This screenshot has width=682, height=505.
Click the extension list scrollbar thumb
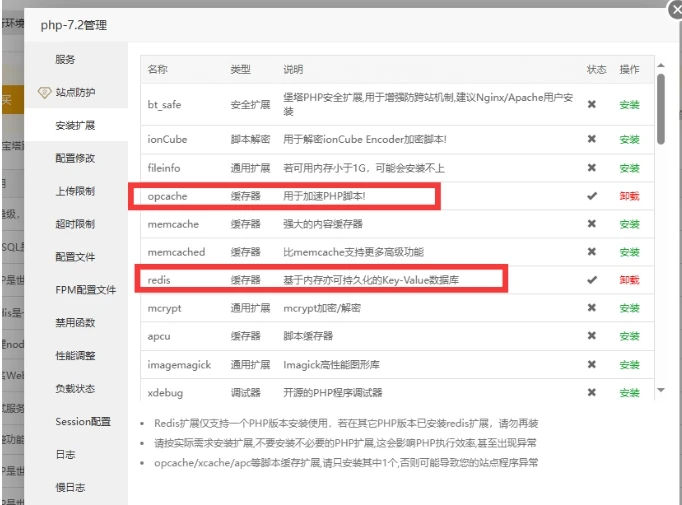[x=661, y=109]
